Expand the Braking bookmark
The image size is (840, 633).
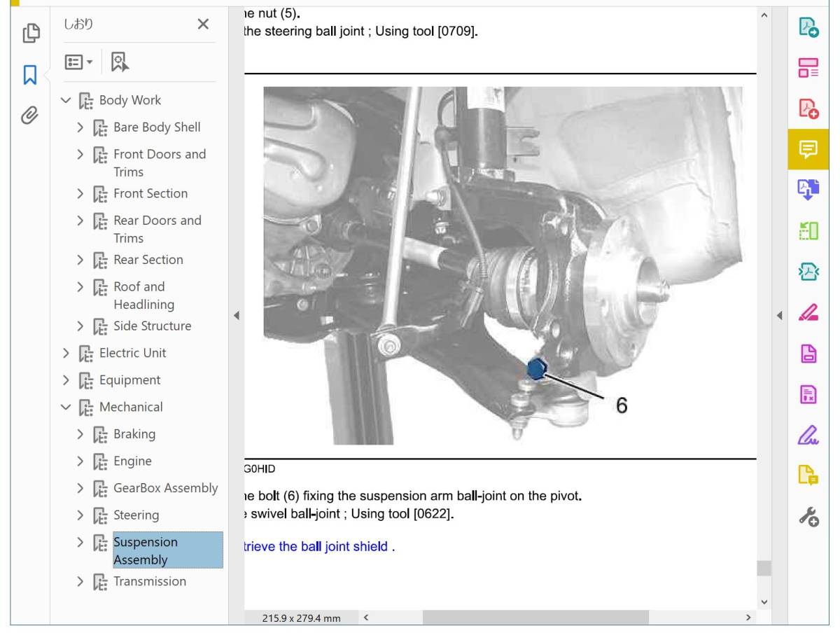click(x=80, y=434)
